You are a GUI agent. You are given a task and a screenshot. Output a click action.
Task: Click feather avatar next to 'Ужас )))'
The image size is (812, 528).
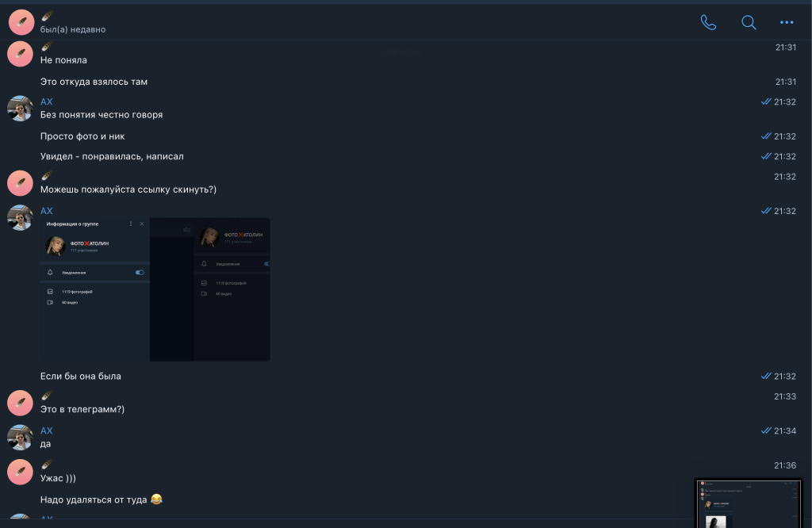click(x=20, y=472)
